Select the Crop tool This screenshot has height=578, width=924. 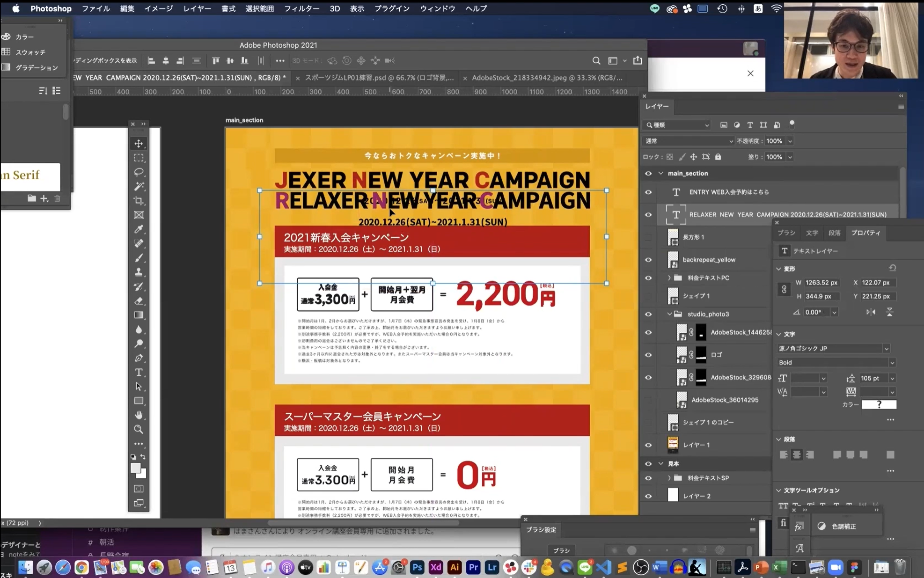click(139, 201)
